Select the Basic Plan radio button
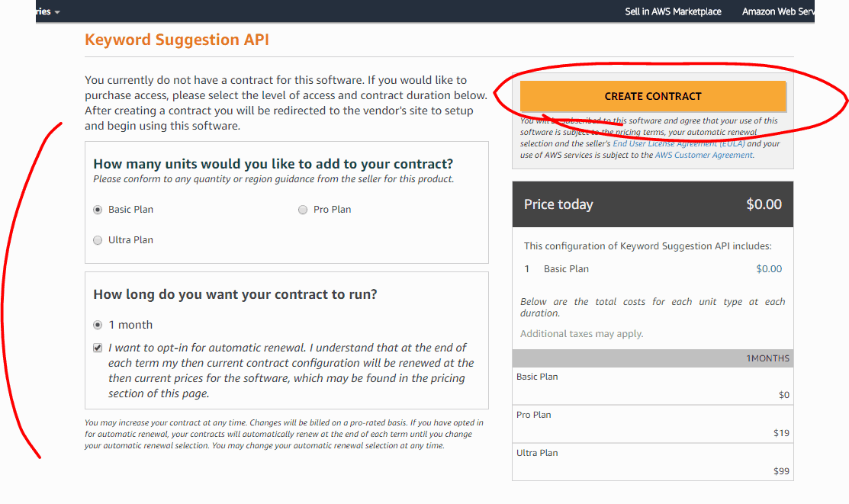Screen dimensions: 849x504 click(x=98, y=210)
